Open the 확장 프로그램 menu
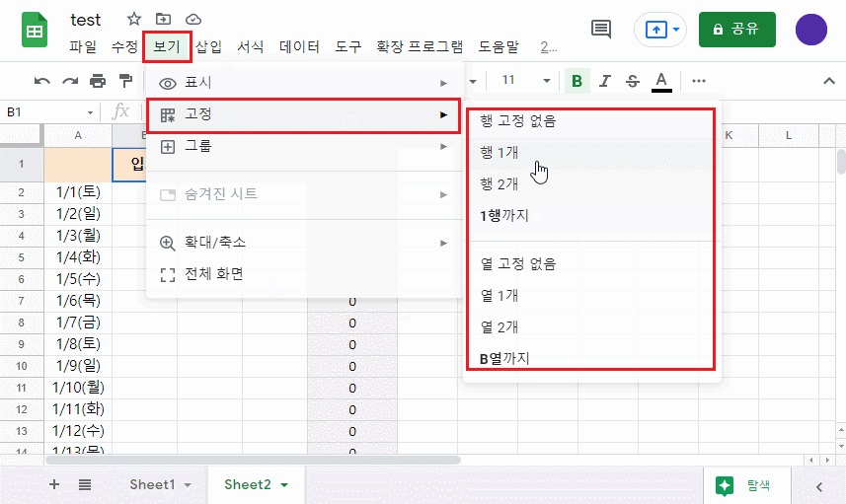The height and width of the screenshot is (504, 846). coord(420,46)
